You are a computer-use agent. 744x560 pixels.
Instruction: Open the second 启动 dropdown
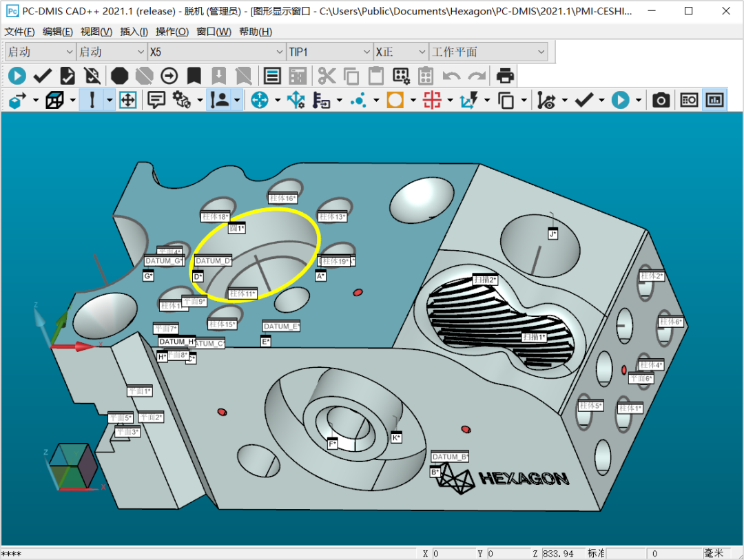[111, 52]
